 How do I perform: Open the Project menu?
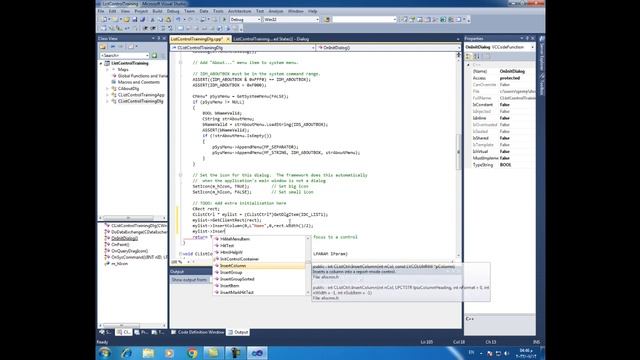[141, 11]
